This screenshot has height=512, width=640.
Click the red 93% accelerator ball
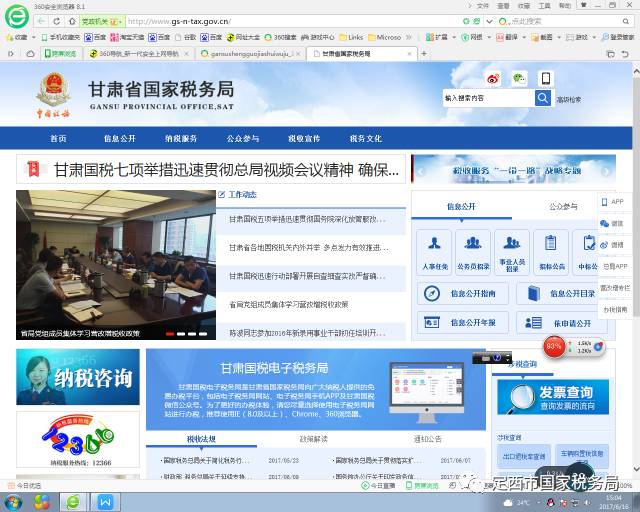553,347
